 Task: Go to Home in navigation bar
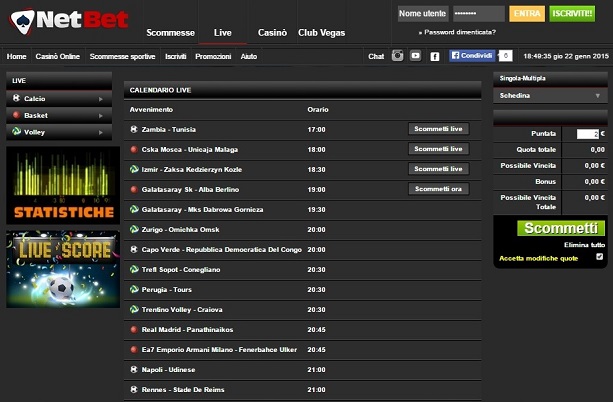click(16, 57)
